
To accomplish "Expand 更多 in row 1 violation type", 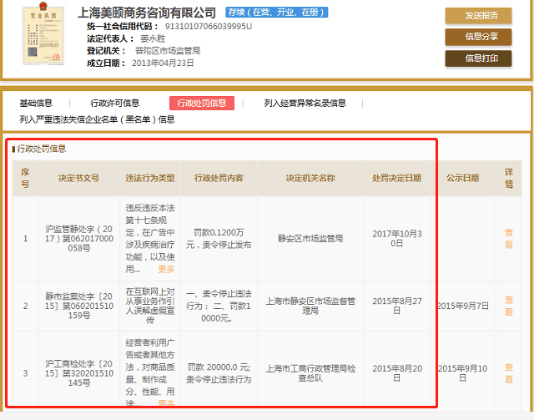I will click(x=166, y=269).
